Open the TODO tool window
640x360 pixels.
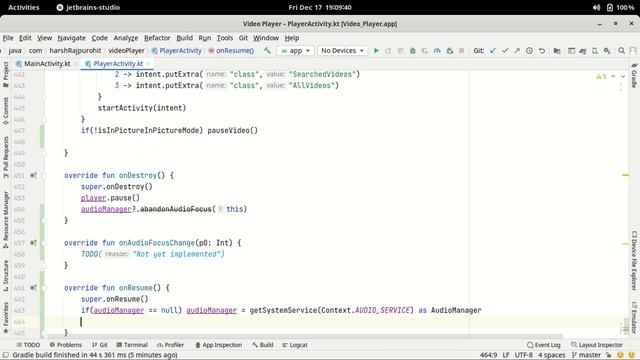pyautogui.click(x=28, y=345)
